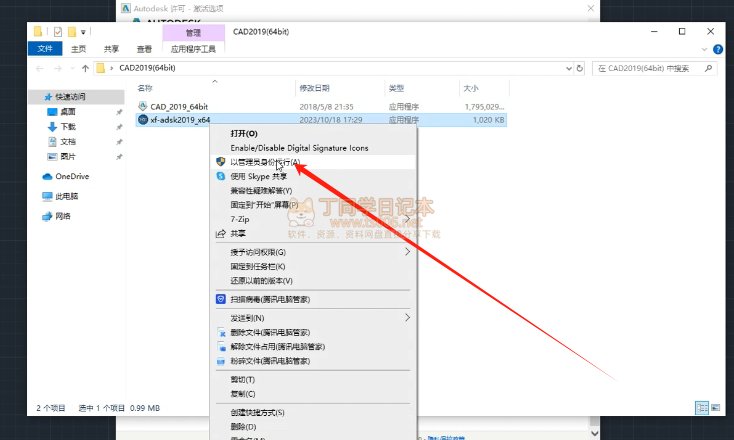Switch to the 主页 ribbon tab

(78, 49)
